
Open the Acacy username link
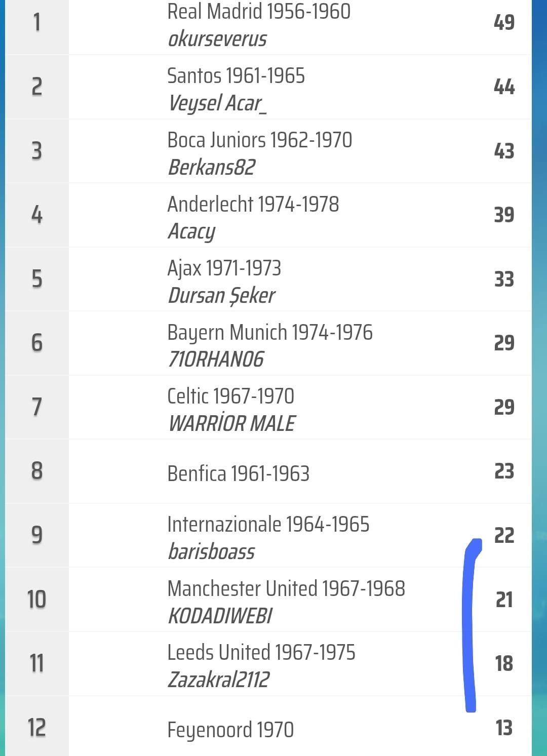pos(191,231)
